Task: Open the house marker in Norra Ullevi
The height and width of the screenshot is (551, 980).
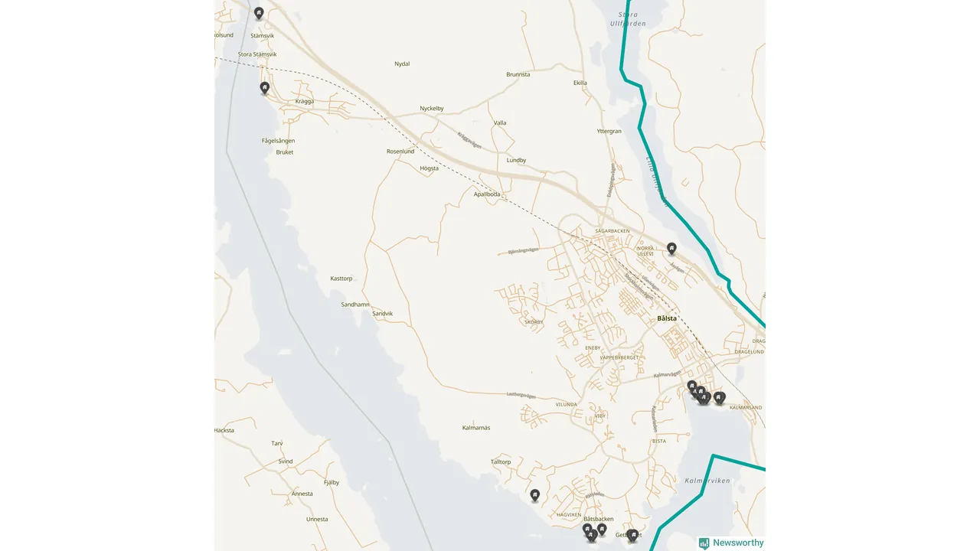Action: (x=671, y=248)
